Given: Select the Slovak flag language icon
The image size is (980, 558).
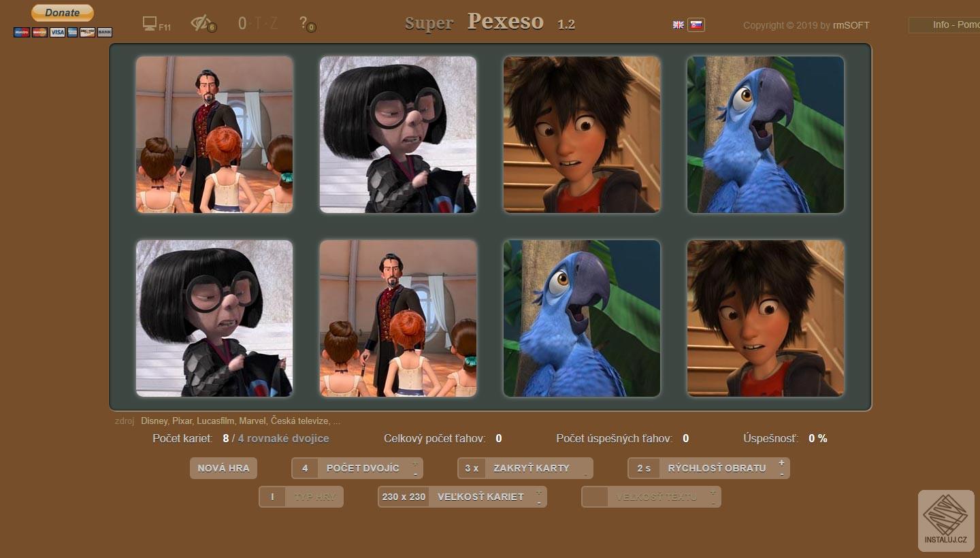Looking at the screenshot, I should pyautogui.click(x=696, y=24).
